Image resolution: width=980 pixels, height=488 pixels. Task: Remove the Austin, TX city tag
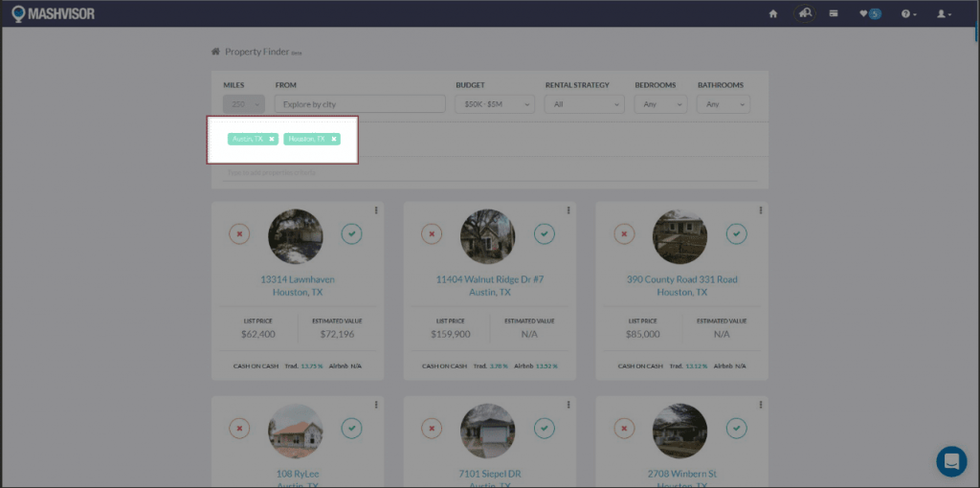(272, 139)
